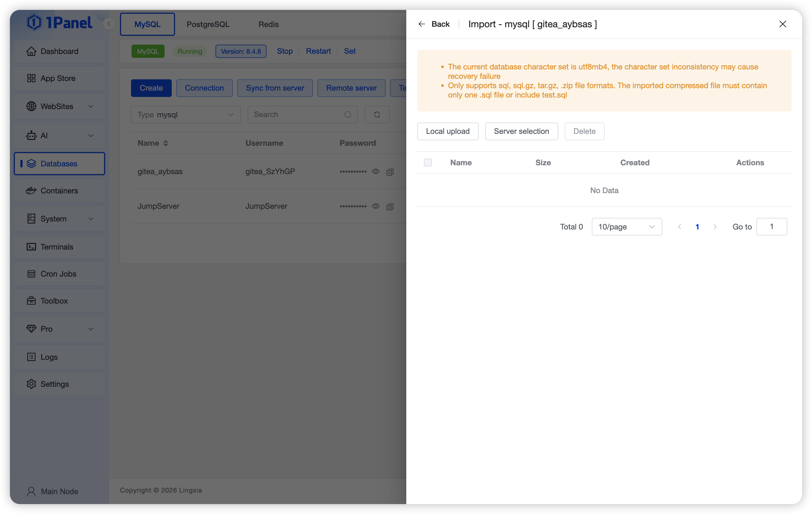Viewport: 812px width, 514px height.
Task: Click the Local upload button
Action: tap(448, 131)
